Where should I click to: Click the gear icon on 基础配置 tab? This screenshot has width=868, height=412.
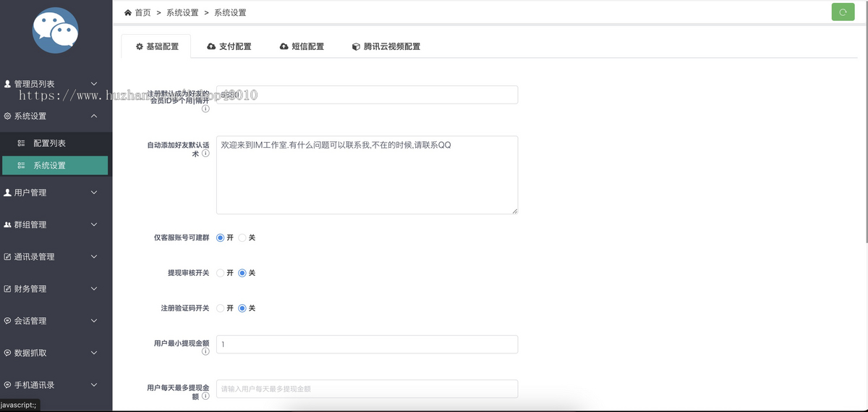(140, 46)
